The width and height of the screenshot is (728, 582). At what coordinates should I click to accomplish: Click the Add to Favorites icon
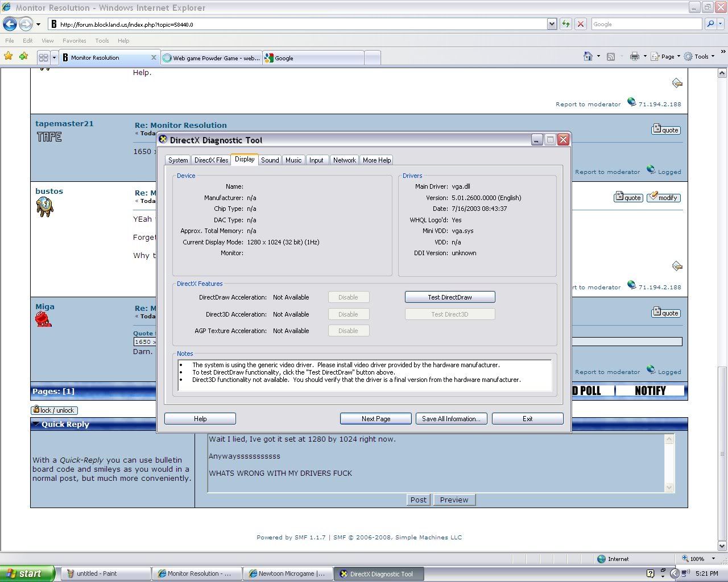point(23,56)
